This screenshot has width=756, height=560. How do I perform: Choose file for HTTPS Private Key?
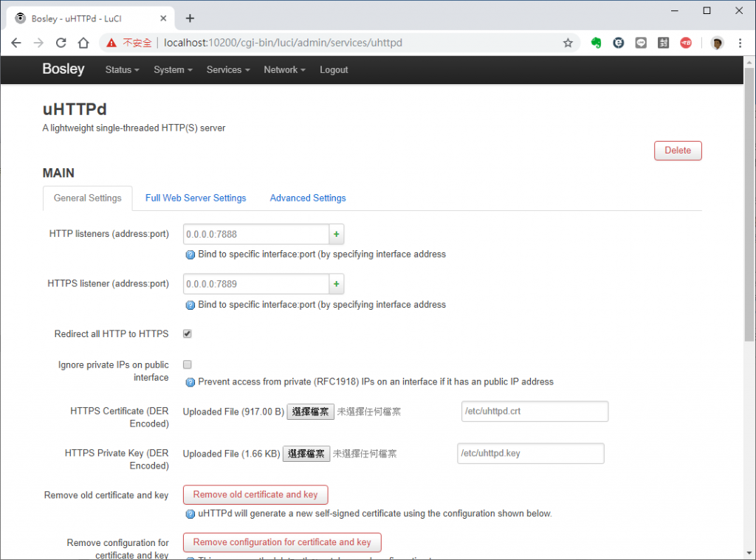pos(306,454)
